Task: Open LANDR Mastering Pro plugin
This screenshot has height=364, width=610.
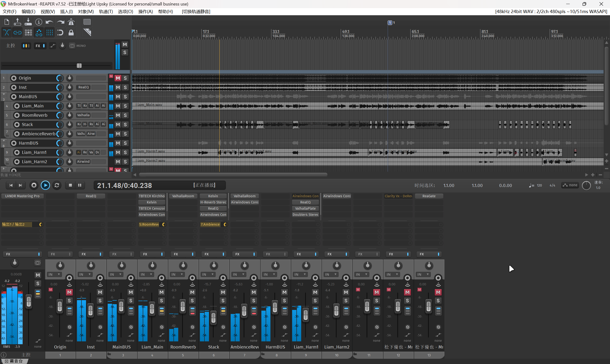Action: 22,196
